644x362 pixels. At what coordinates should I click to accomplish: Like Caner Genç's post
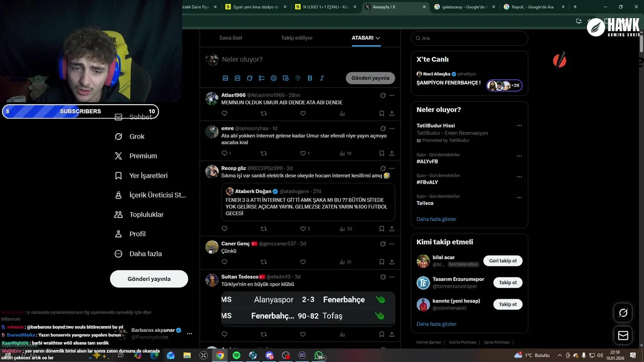(x=303, y=262)
